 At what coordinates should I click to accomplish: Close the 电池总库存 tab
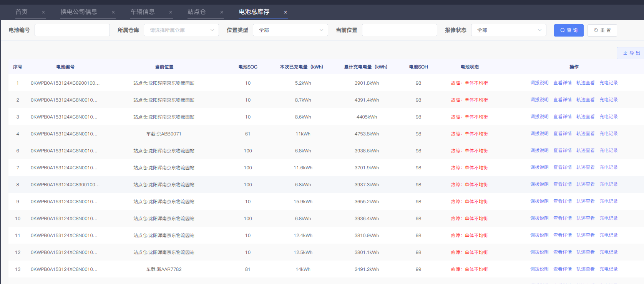(285, 12)
